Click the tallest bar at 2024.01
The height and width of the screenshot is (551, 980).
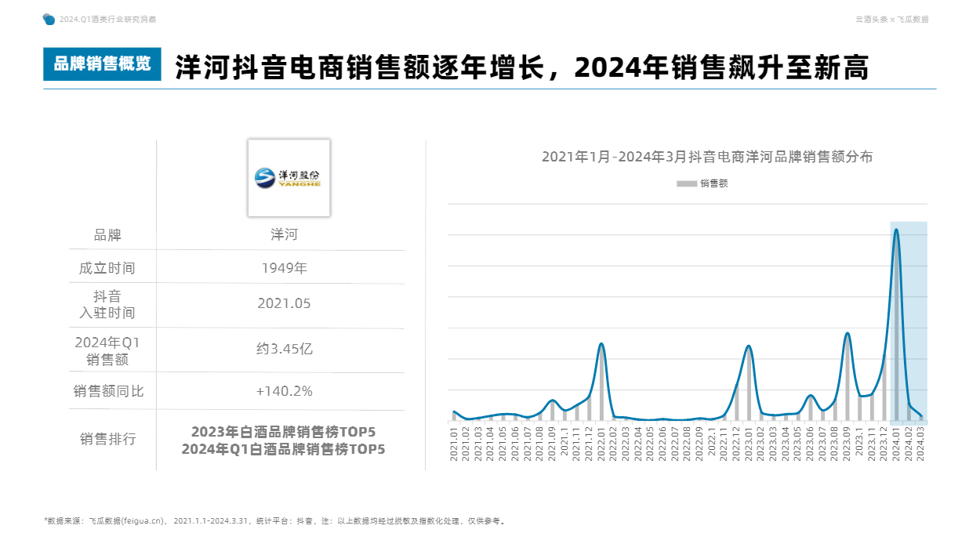tap(896, 324)
